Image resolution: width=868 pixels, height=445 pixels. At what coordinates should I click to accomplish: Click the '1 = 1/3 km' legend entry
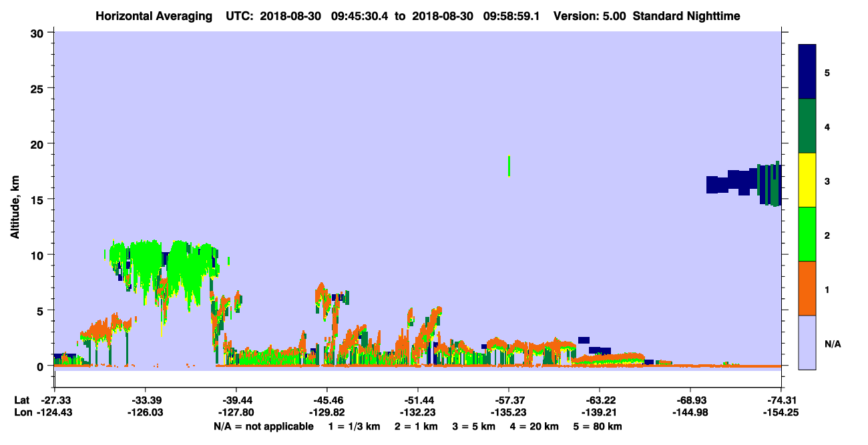pos(354,426)
